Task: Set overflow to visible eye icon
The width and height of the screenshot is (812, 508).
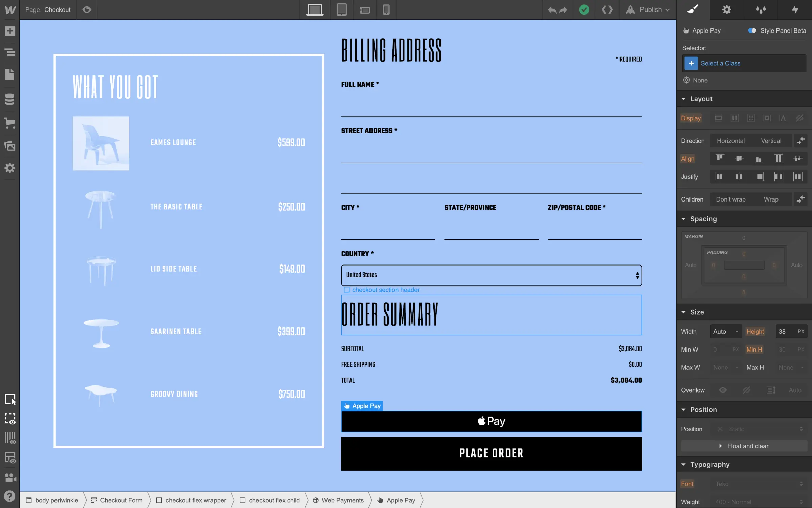Action: (723, 390)
